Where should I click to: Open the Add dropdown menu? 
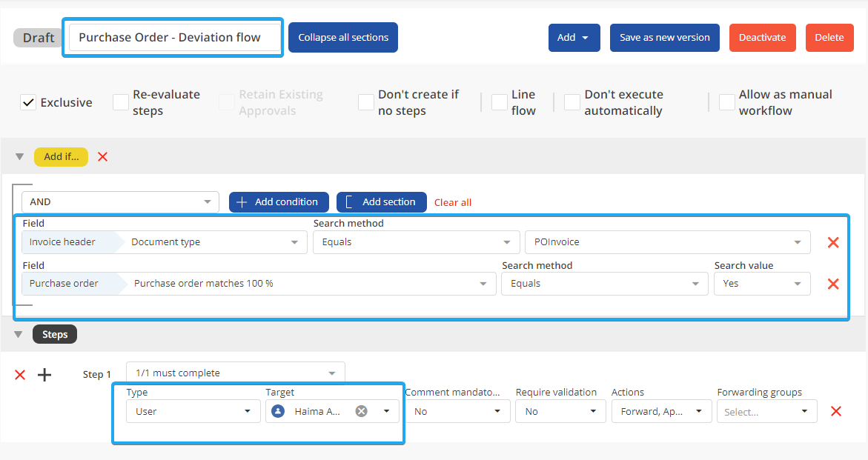574,38
